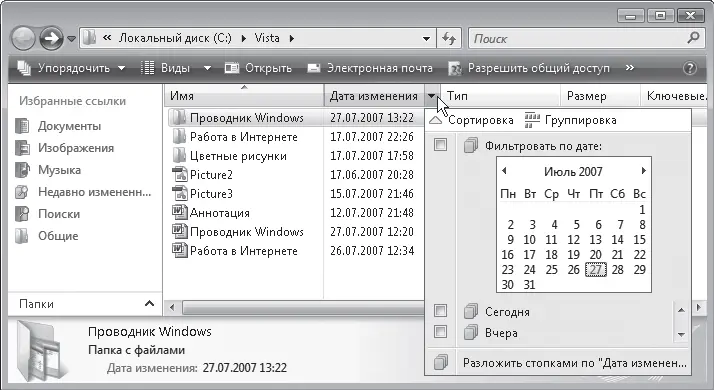
Task: Click Электронная почта toolbar button
Action: tap(370, 68)
